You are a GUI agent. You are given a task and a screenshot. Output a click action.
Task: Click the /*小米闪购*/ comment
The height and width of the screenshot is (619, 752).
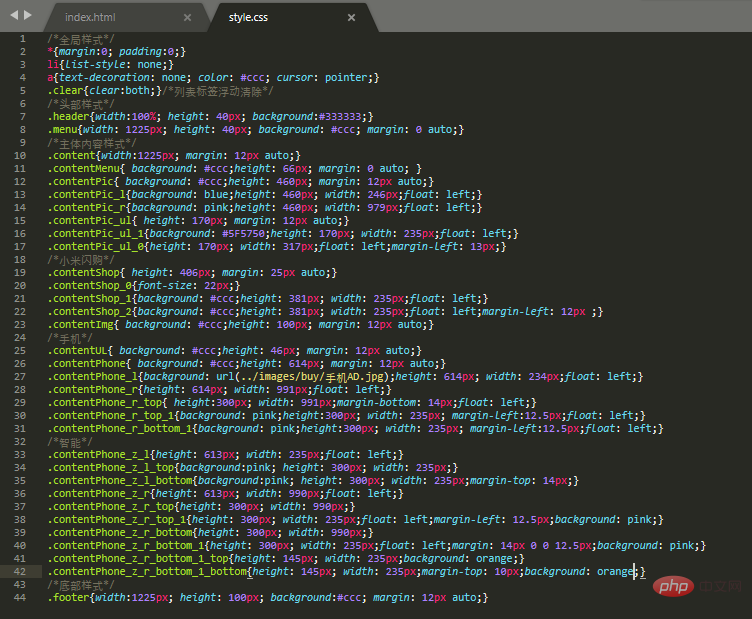81,260
